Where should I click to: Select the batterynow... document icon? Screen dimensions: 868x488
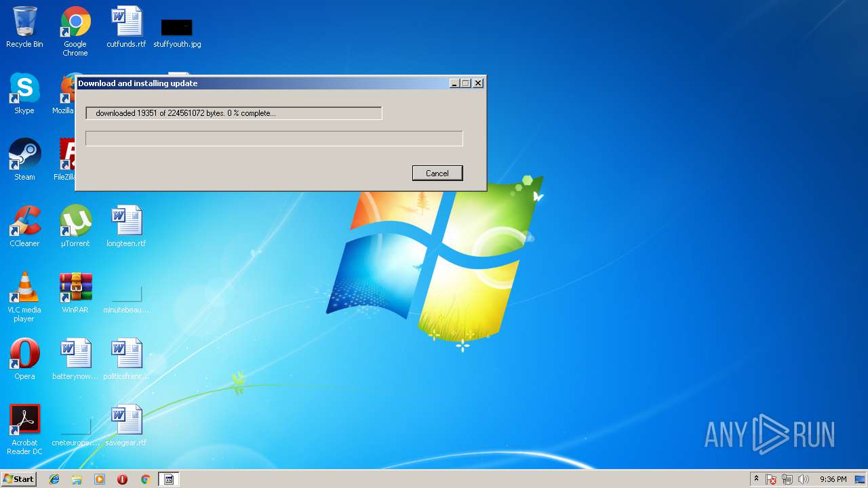75,359
